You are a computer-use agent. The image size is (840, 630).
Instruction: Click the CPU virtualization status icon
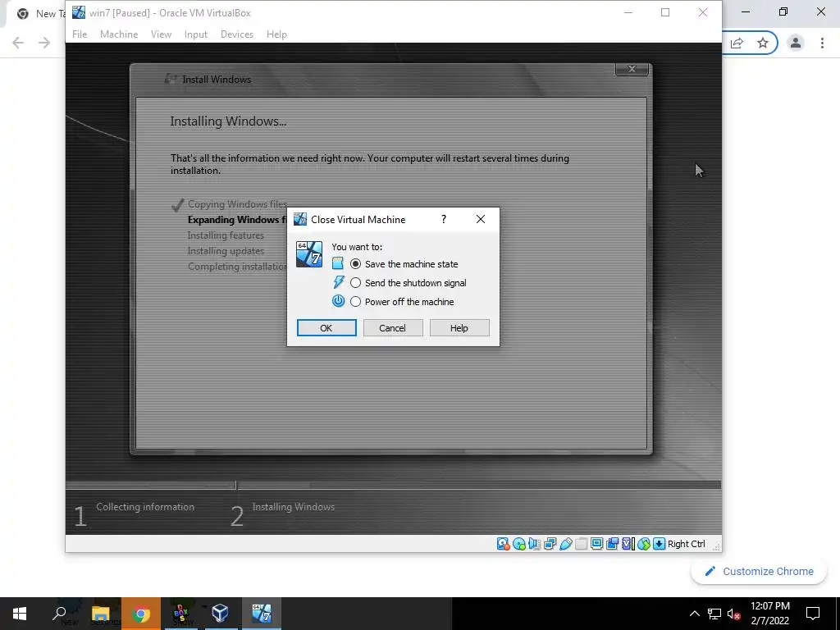point(628,544)
